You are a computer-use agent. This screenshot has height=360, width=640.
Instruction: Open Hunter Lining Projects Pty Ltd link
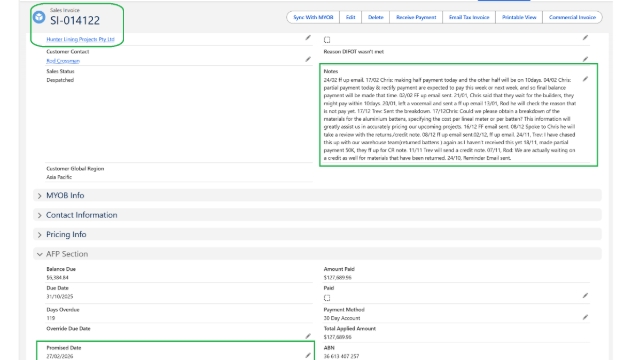[x=80, y=40]
